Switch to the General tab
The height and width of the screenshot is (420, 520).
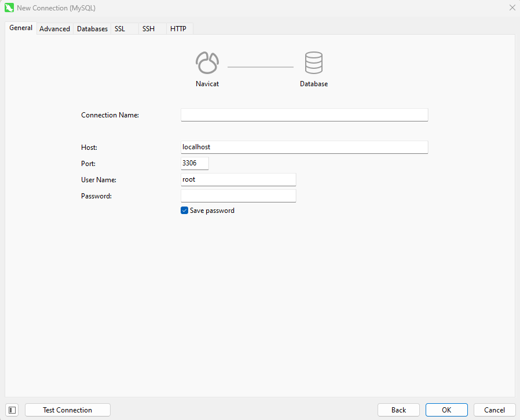coord(21,28)
